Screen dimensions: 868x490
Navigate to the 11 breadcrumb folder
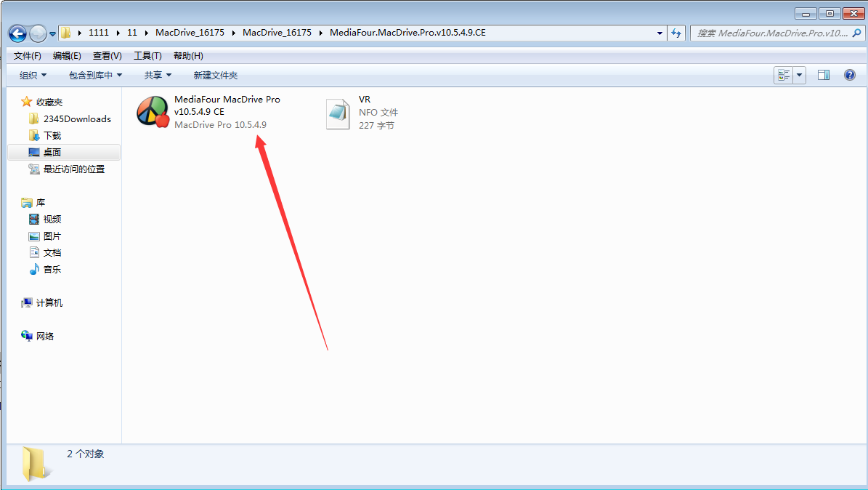pos(131,33)
